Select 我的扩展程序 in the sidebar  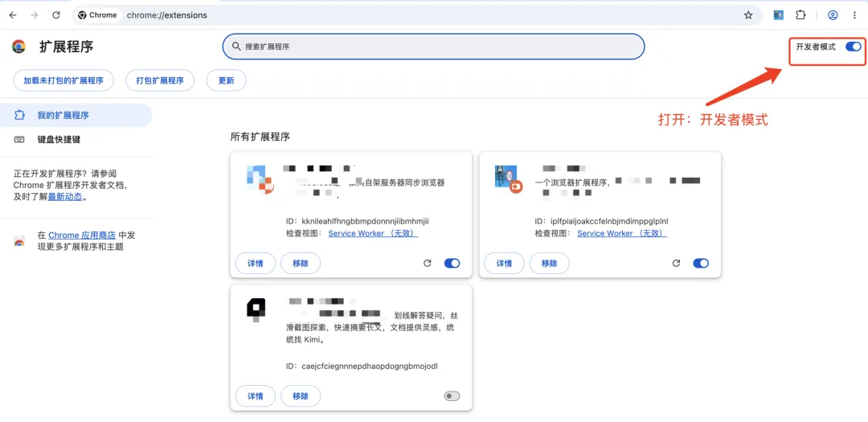coord(76,115)
